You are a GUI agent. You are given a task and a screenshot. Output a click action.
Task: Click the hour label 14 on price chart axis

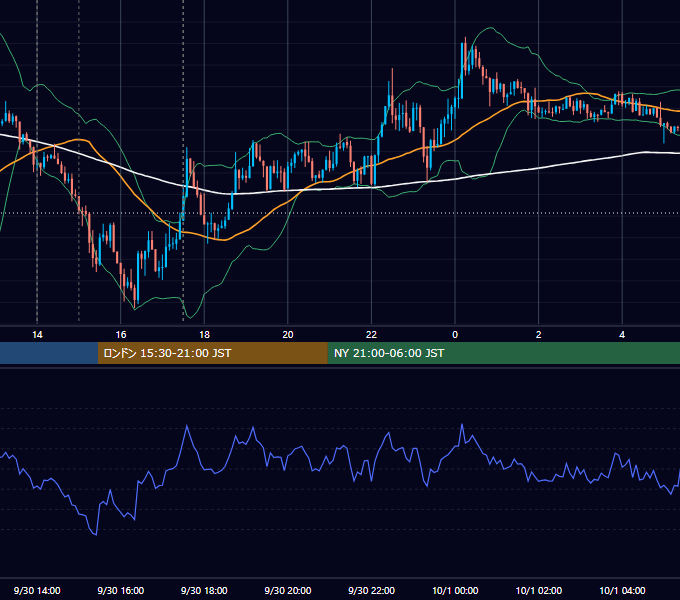(x=37, y=335)
